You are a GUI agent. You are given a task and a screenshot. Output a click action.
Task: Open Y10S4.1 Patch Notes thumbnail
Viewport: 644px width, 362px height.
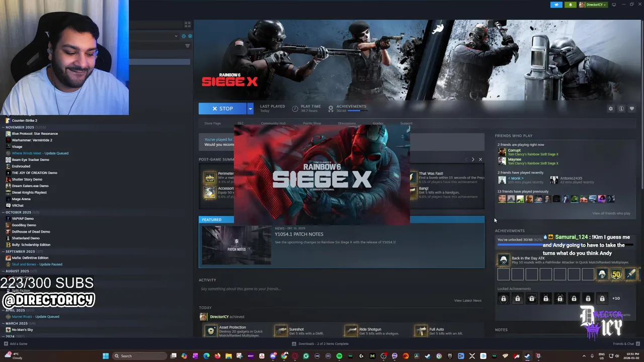coord(236,245)
